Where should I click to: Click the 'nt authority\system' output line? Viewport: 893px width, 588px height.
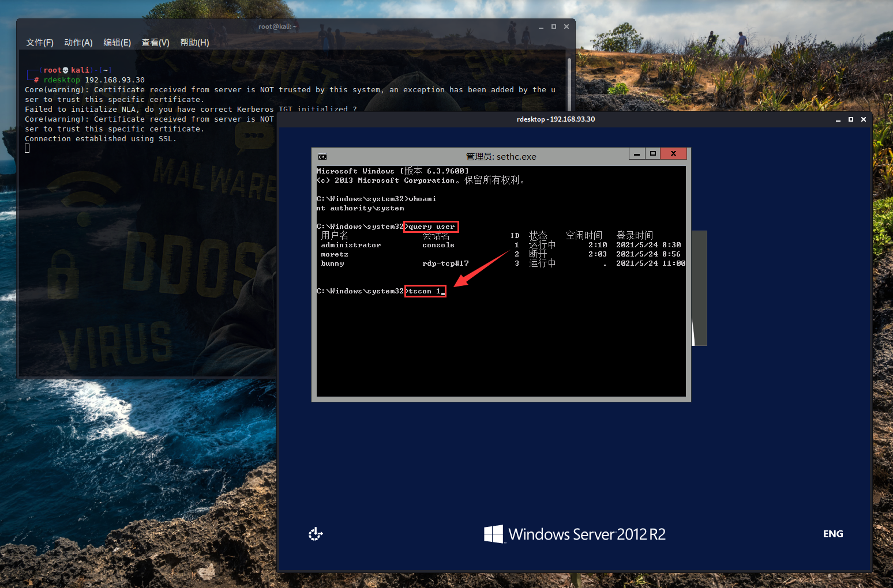click(361, 208)
